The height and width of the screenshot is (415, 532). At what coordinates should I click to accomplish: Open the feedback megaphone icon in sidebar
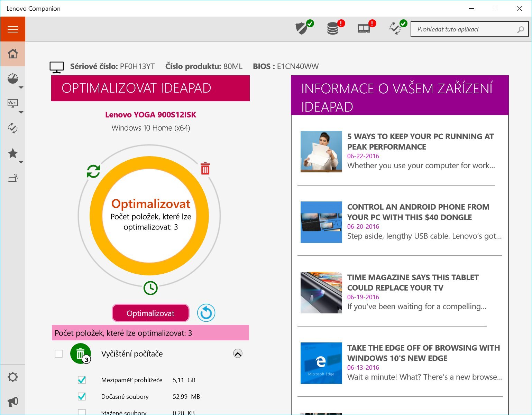13,402
